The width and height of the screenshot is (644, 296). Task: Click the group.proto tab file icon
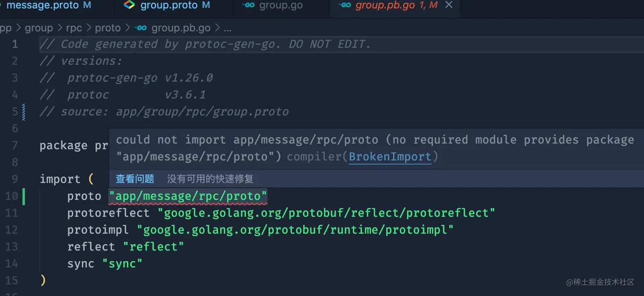pos(129,5)
